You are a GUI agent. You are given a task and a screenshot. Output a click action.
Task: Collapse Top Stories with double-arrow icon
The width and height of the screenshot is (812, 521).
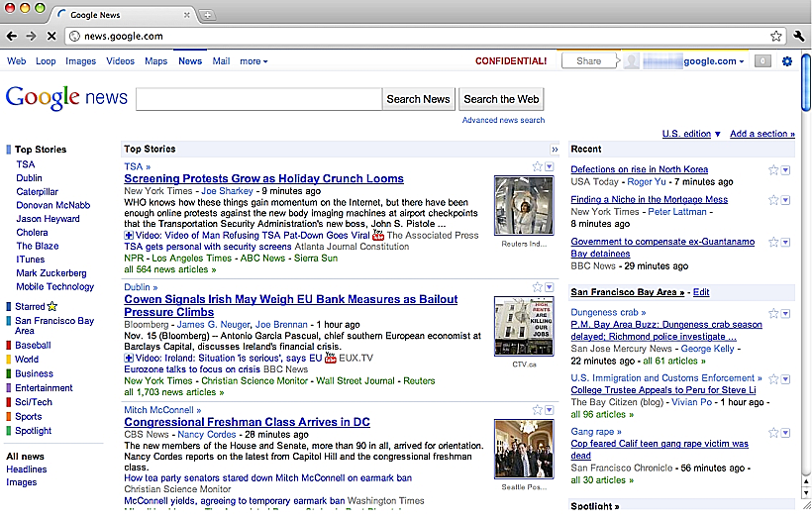(x=555, y=150)
